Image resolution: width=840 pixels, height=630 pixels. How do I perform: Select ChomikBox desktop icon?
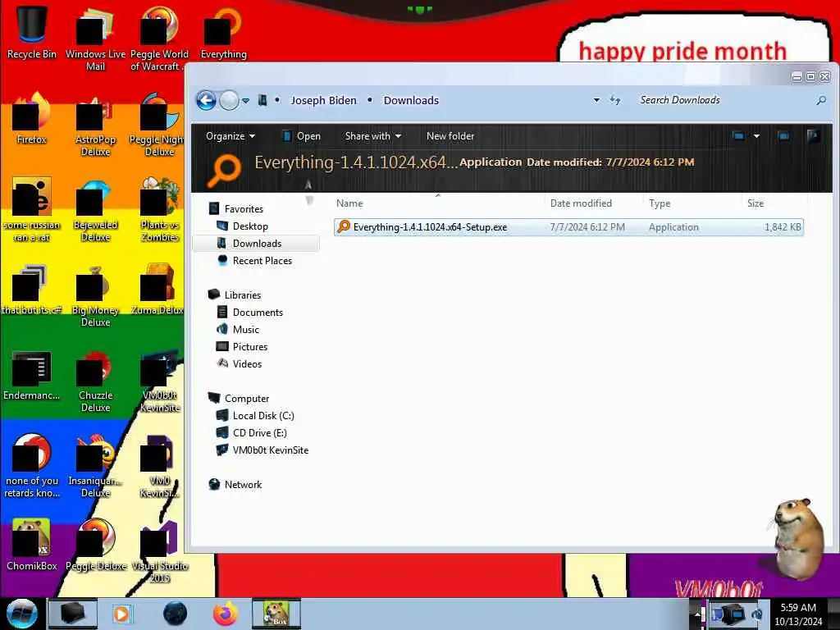[32, 545]
